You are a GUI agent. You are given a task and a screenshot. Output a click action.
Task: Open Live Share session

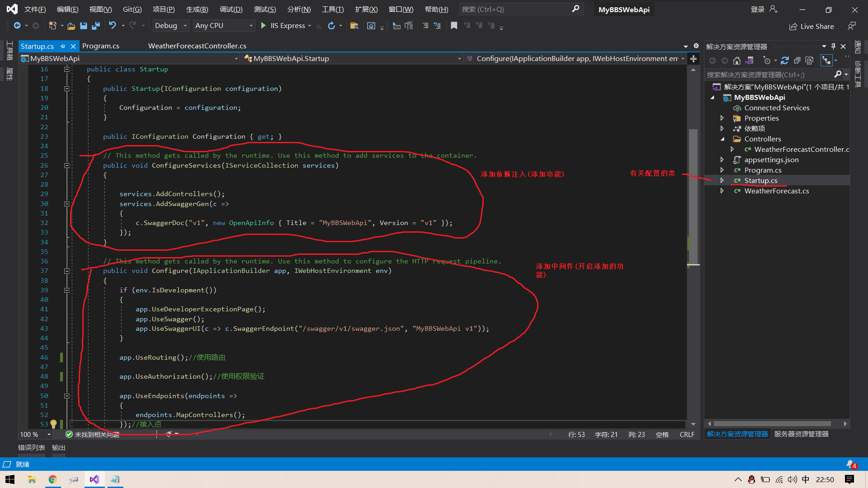pos(811,26)
